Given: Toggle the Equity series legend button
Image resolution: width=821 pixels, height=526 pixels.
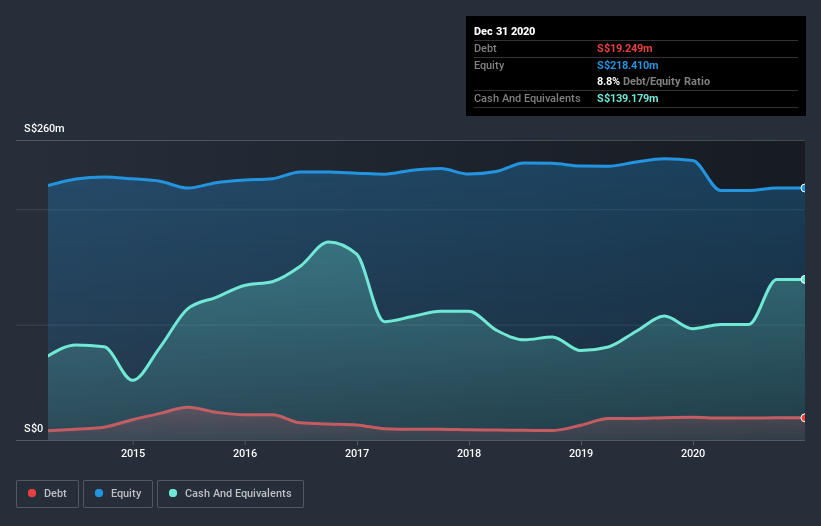Looking at the screenshot, I should point(118,494).
